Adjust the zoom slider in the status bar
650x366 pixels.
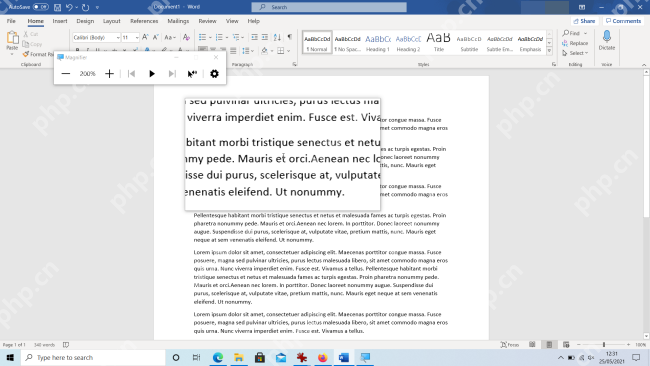(604, 344)
